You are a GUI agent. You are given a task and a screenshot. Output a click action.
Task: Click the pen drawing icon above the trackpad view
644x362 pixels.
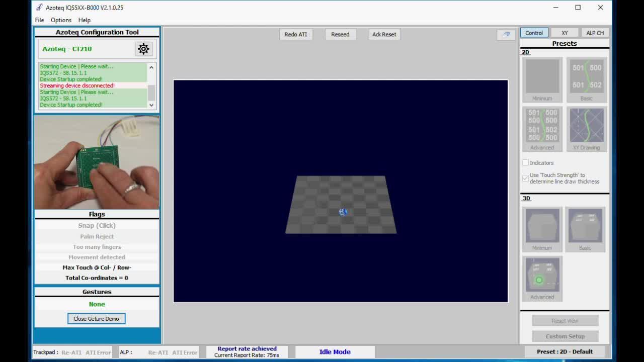click(x=506, y=34)
